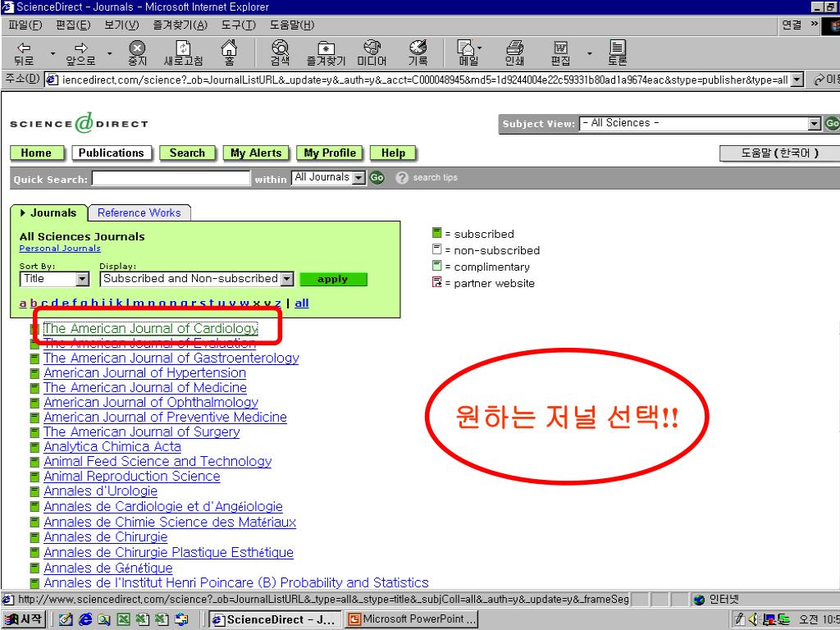Expand the Back button history arrow
The image size is (840, 630).
(52, 53)
